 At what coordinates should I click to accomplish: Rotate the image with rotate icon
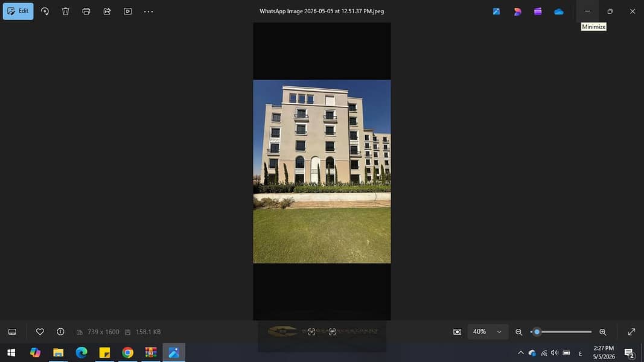click(x=45, y=11)
